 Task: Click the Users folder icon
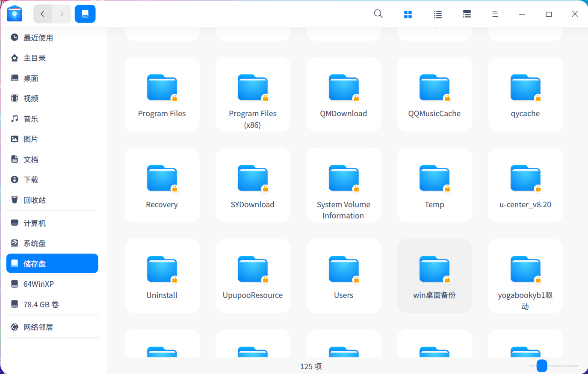[x=343, y=270]
